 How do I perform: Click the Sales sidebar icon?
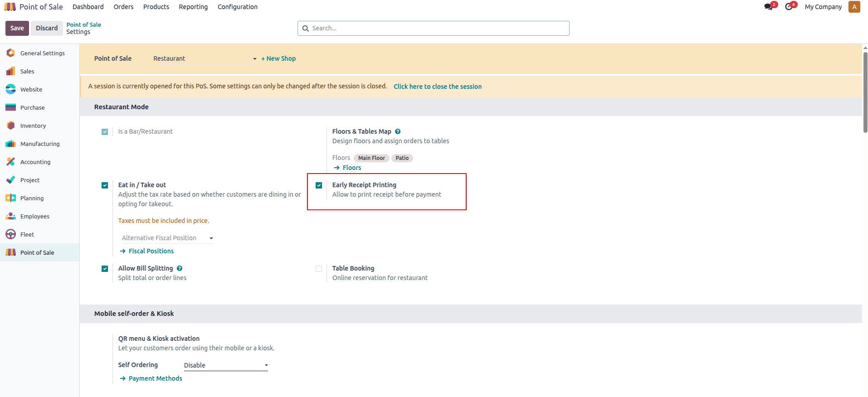(11, 71)
